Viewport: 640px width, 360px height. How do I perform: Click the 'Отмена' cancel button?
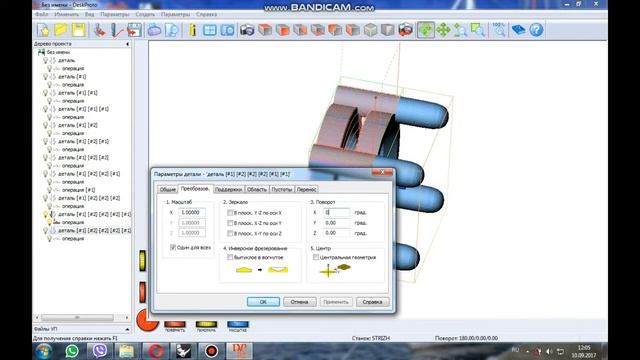(x=300, y=302)
